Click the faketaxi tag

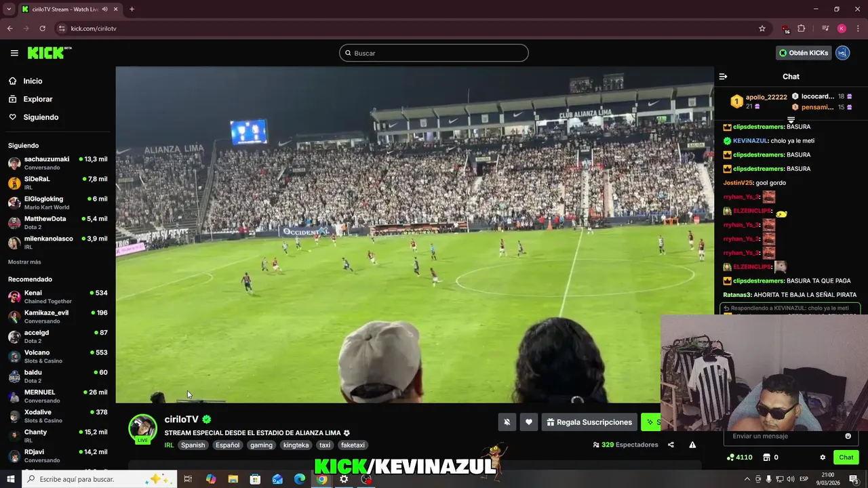[353, 445]
